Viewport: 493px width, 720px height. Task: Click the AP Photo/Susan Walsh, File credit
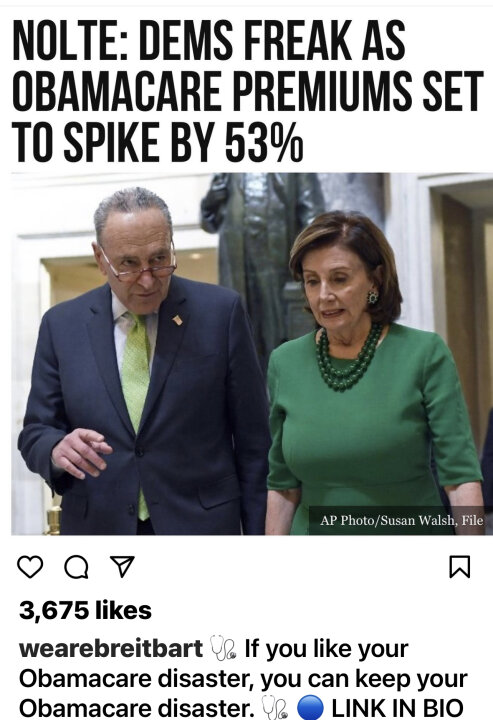click(402, 520)
